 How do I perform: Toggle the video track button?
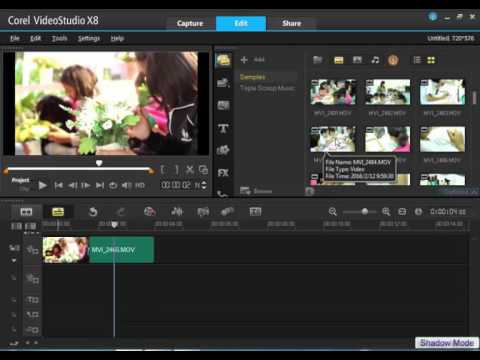pyautogui.click(x=32, y=249)
